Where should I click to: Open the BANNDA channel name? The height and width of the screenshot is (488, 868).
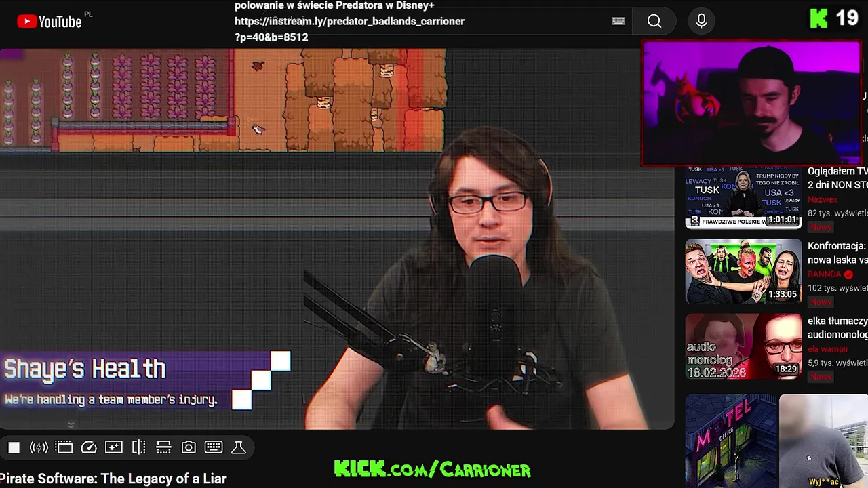(x=825, y=274)
